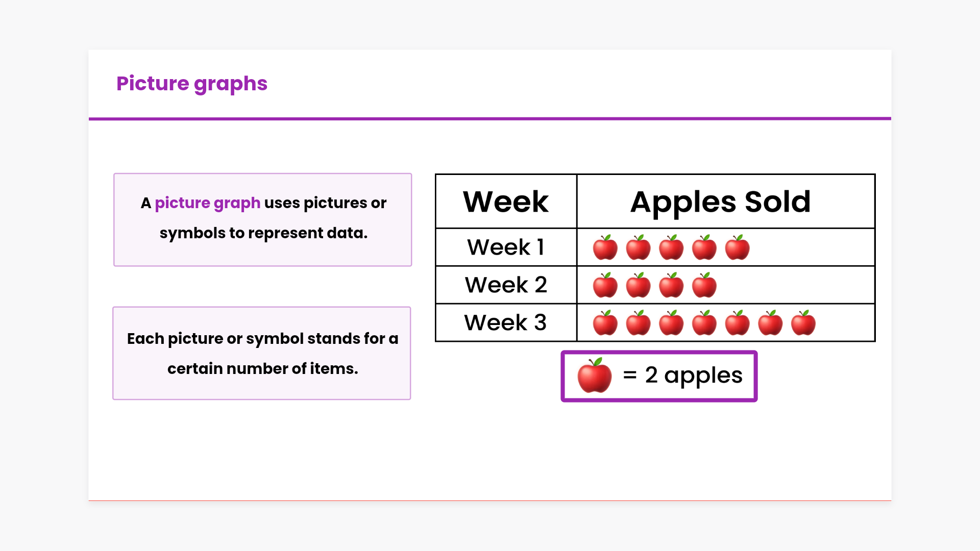Click the "= 2 apples" legend text
The width and height of the screenshot is (980, 551).
click(683, 376)
